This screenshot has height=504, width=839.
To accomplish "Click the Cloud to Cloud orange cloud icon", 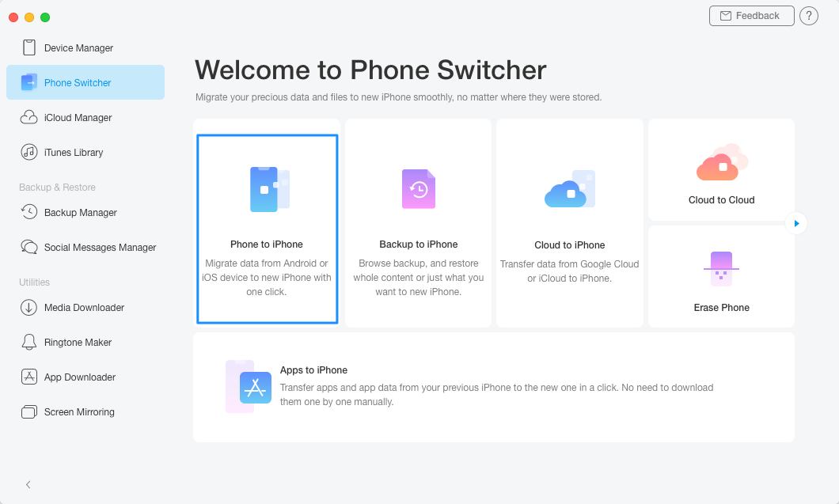I will (x=722, y=162).
